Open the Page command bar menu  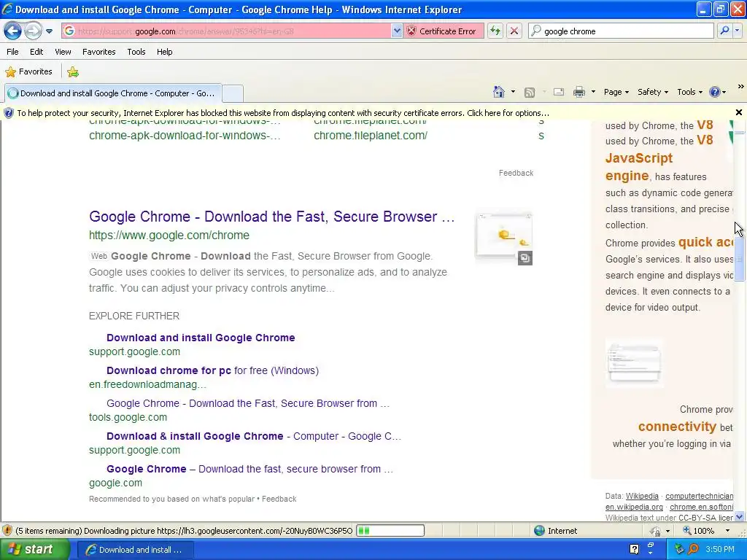tap(616, 92)
